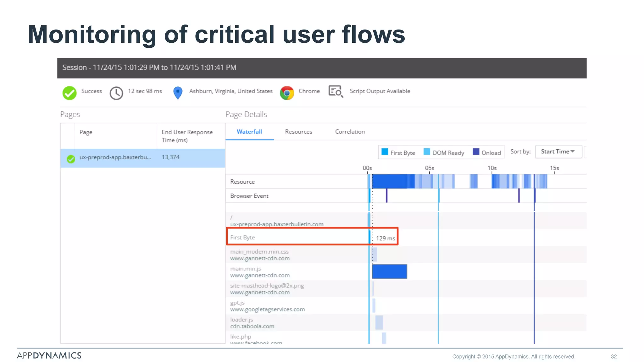Open the Script Output Available icon
Image resolution: width=644 pixels, height=362 pixels.
[336, 91]
